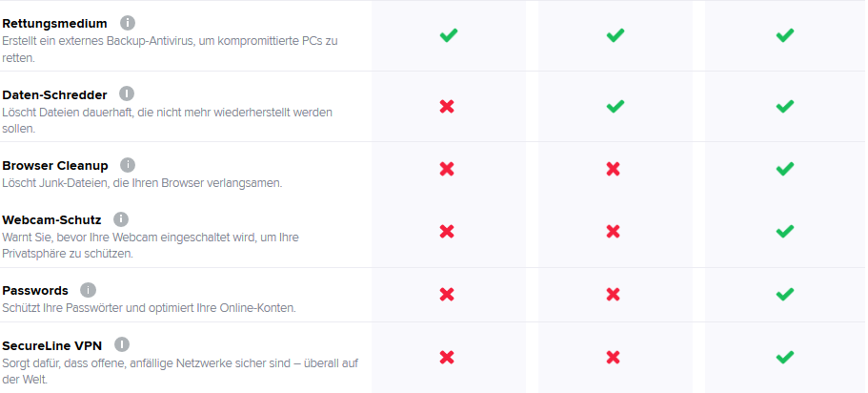The width and height of the screenshot is (868, 393).
Task: Click the green checkmark for Daten-Schredder, second column
Action: click(x=615, y=106)
